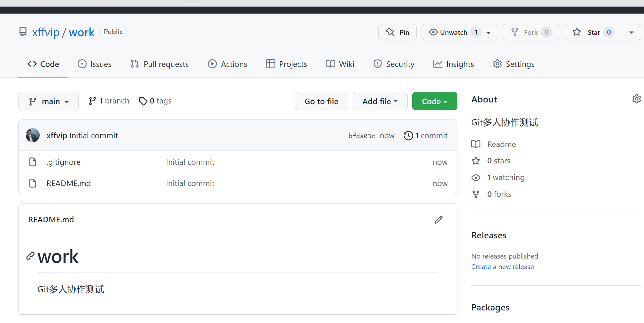Open the Packages heading link
644x323 pixels.
(x=490, y=307)
